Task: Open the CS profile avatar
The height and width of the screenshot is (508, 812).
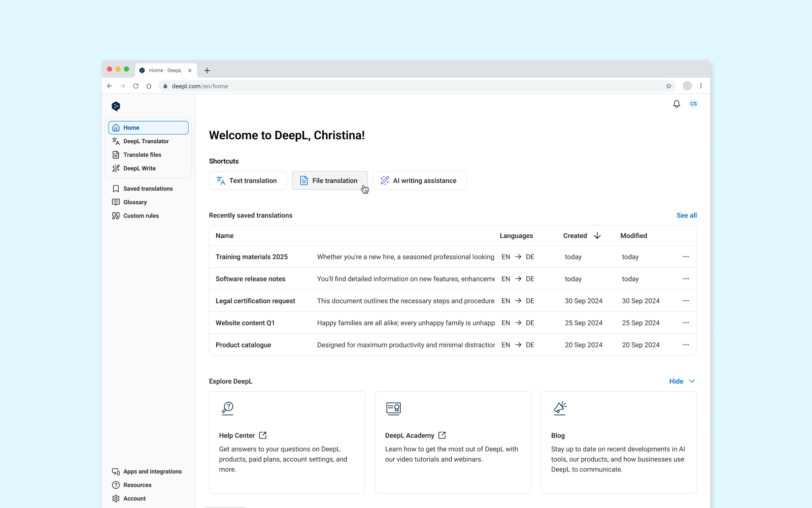Action: coord(693,104)
